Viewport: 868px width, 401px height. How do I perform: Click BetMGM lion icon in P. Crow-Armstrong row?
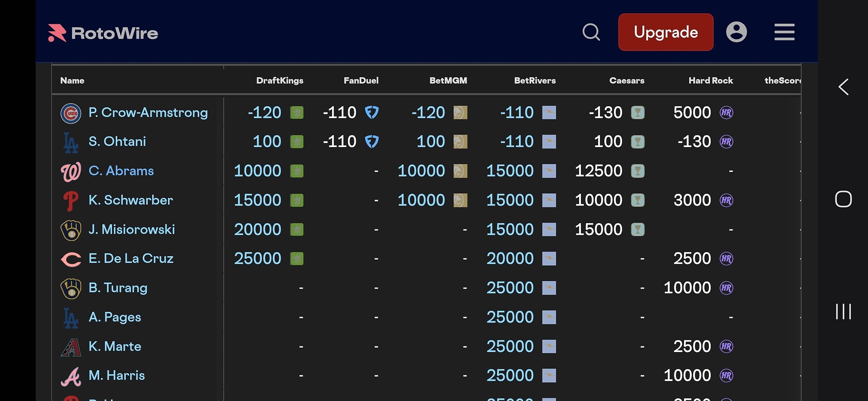pos(461,112)
